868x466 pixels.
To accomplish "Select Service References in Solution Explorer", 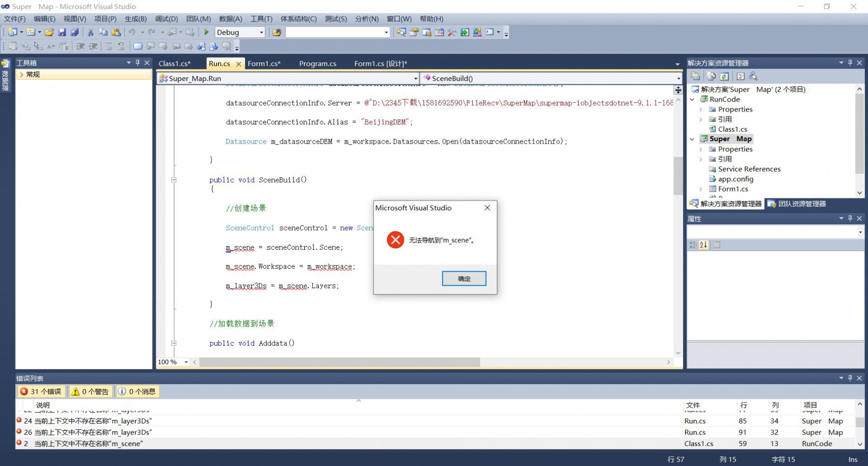I will point(749,169).
